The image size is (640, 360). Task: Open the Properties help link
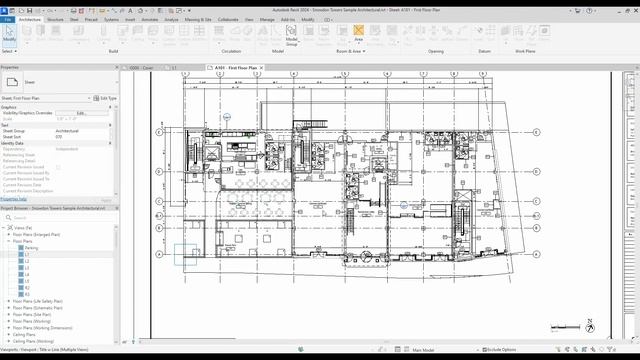14,199
